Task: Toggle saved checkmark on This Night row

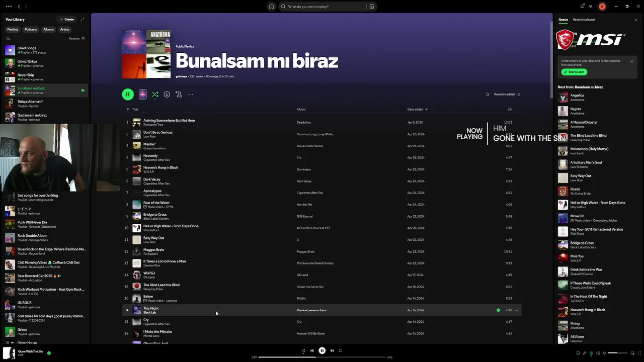Action: (498, 310)
